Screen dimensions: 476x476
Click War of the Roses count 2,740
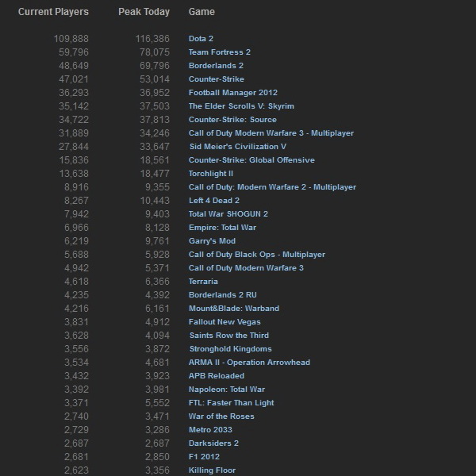pyautogui.click(x=76, y=416)
